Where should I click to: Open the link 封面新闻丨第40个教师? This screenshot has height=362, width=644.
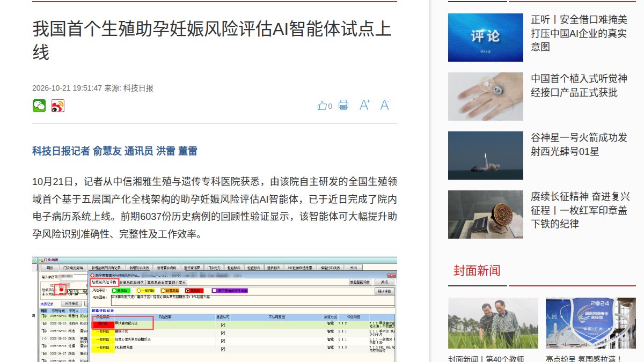tap(486, 358)
